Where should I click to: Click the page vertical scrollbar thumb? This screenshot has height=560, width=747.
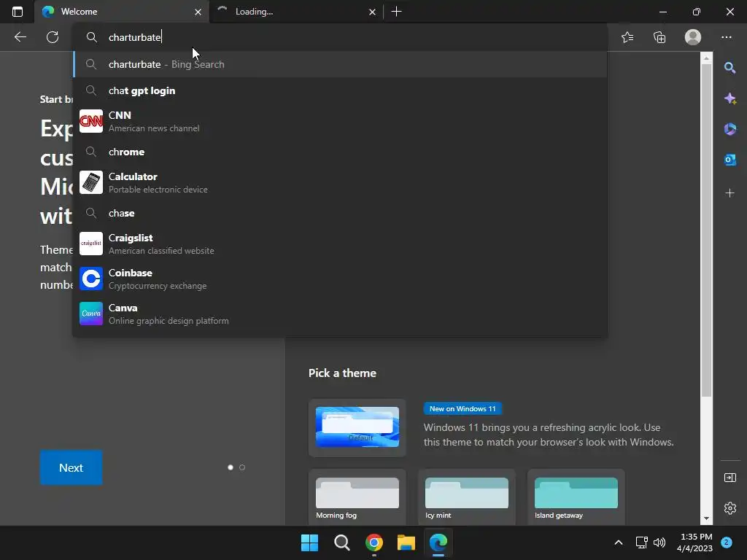pyautogui.click(x=706, y=230)
